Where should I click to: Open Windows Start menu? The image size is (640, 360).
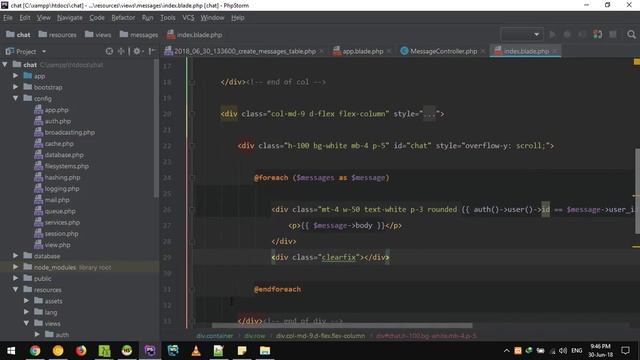click(11, 351)
